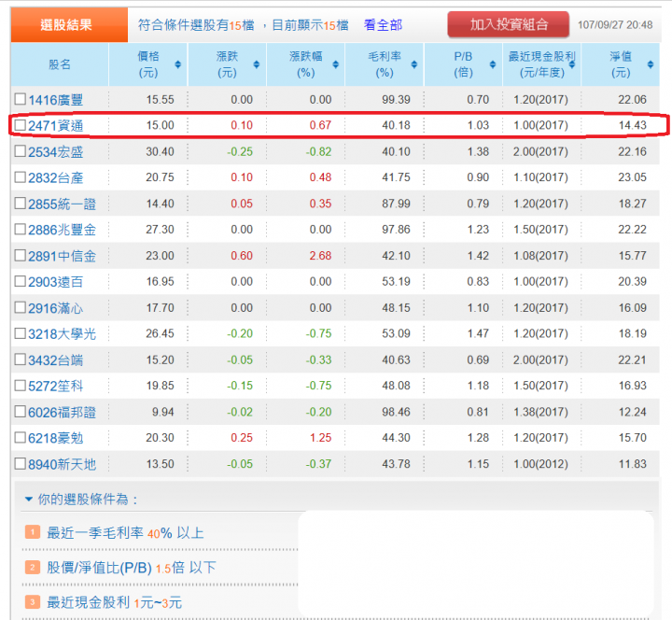The image size is (672, 620).
Task: Sort by 毛利率(%) column arrows
Action: pyautogui.click(x=414, y=64)
